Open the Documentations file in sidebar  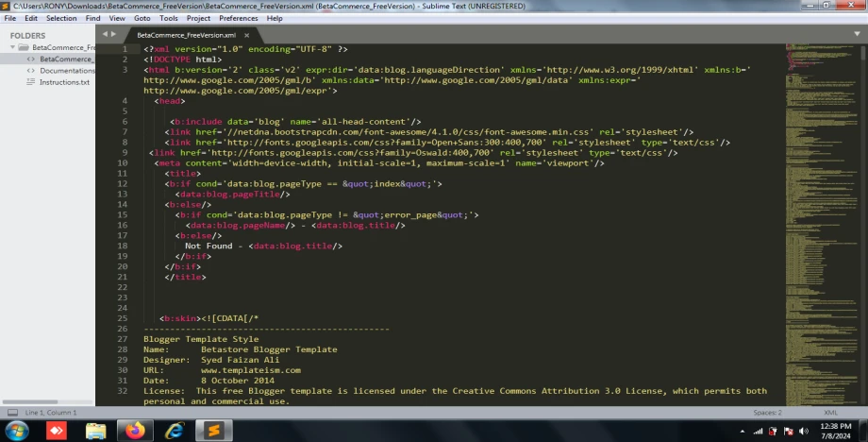tap(67, 71)
